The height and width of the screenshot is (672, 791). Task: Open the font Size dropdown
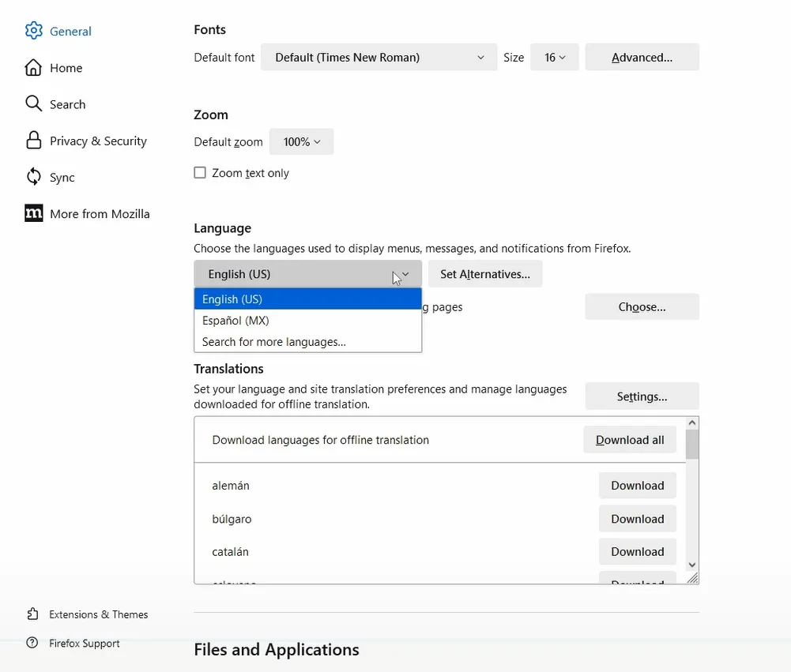555,57
